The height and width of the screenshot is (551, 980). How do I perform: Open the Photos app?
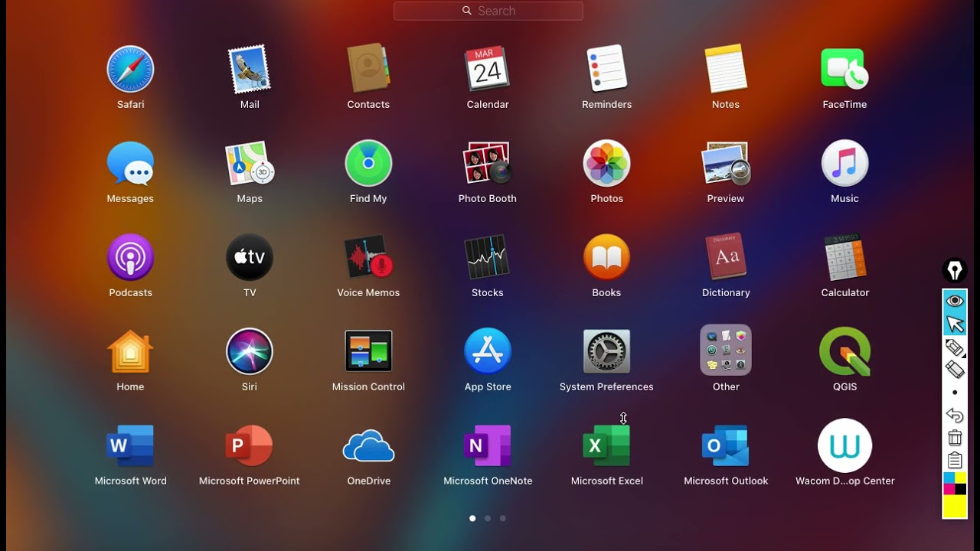606,163
